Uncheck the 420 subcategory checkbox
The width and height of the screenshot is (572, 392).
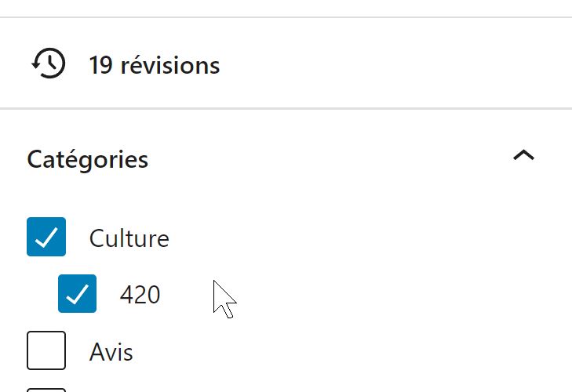coord(78,293)
